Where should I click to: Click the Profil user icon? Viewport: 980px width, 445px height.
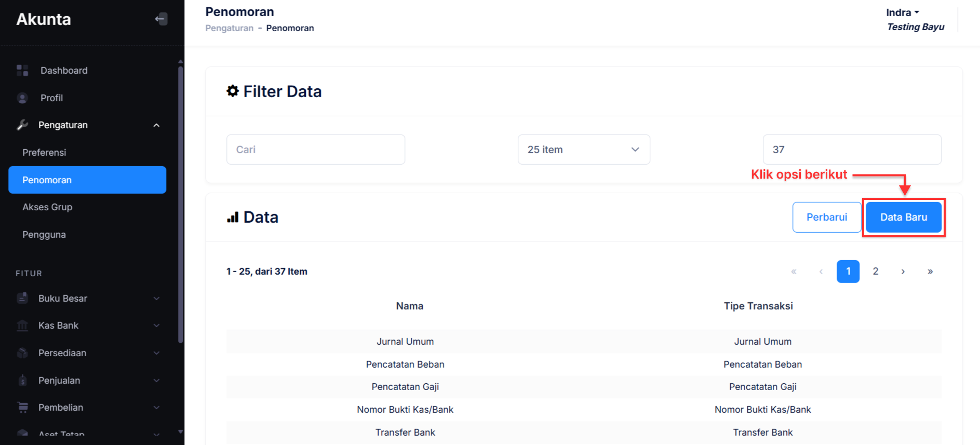coord(22,98)
